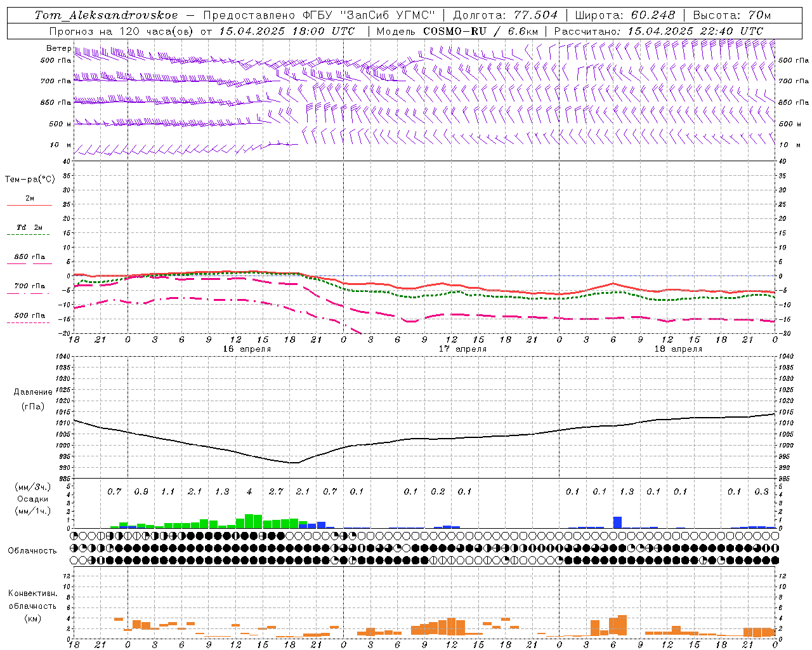Viewport: 812px width, 650px height.
Task: Click the elevation text 'Высота: 70м'
Action: [732, 15]
